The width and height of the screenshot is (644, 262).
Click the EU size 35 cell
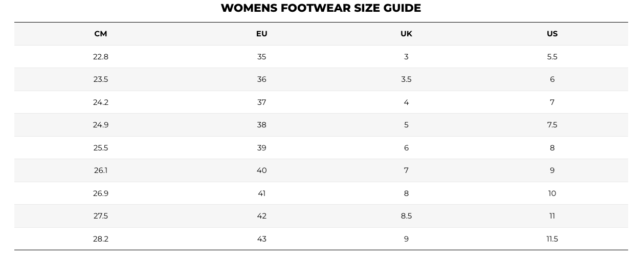[262, 57]
